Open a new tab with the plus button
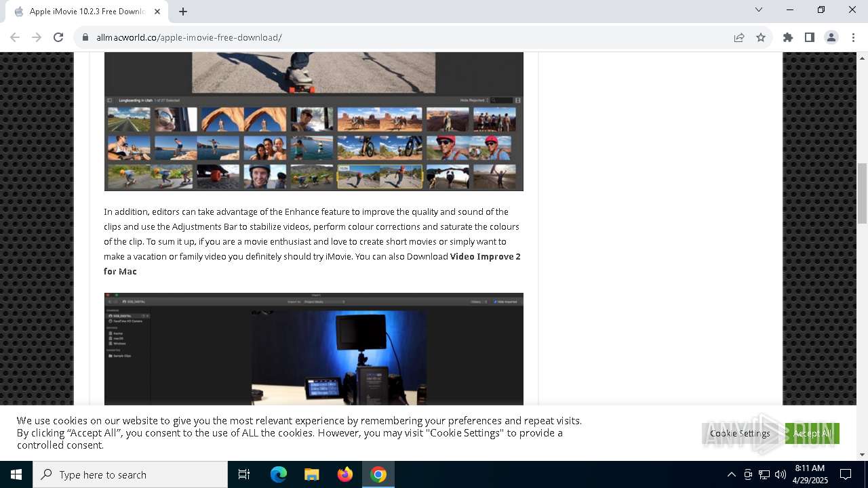The width and height of the screenshot is (868, 488). pos(183,12)
